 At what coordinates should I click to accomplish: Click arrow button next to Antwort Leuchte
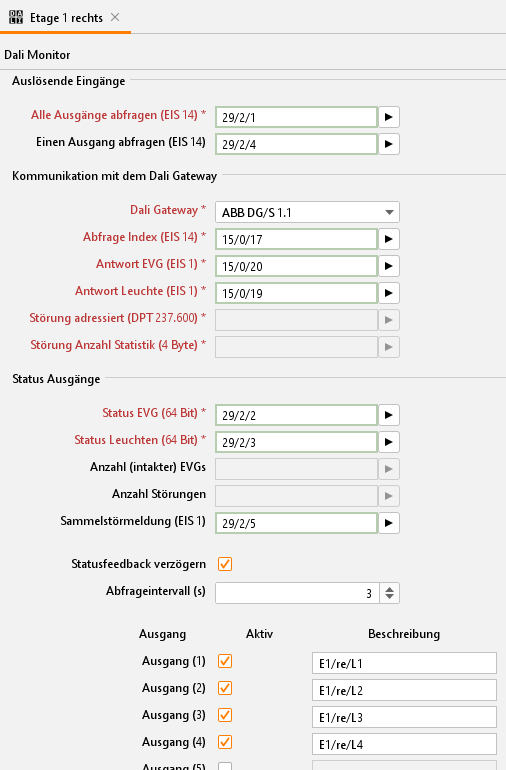pyautogui.click(x=389, y=293)
